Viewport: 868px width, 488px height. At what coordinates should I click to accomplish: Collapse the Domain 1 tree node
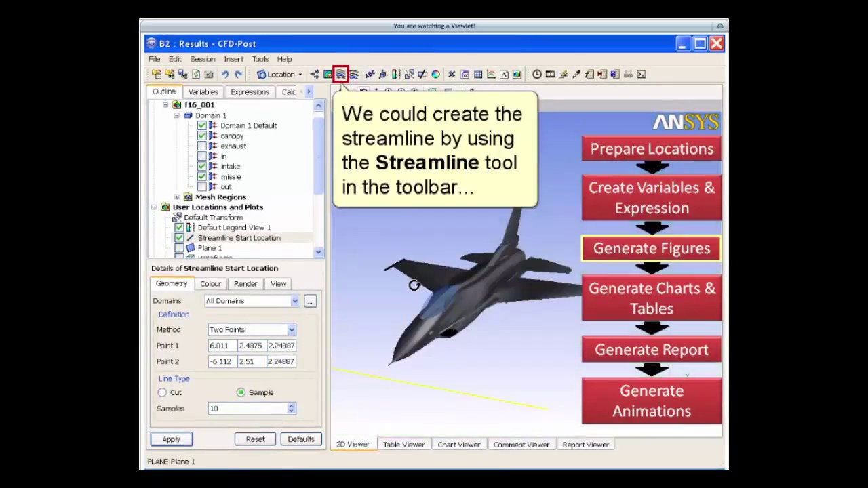(x=177, y=115)
